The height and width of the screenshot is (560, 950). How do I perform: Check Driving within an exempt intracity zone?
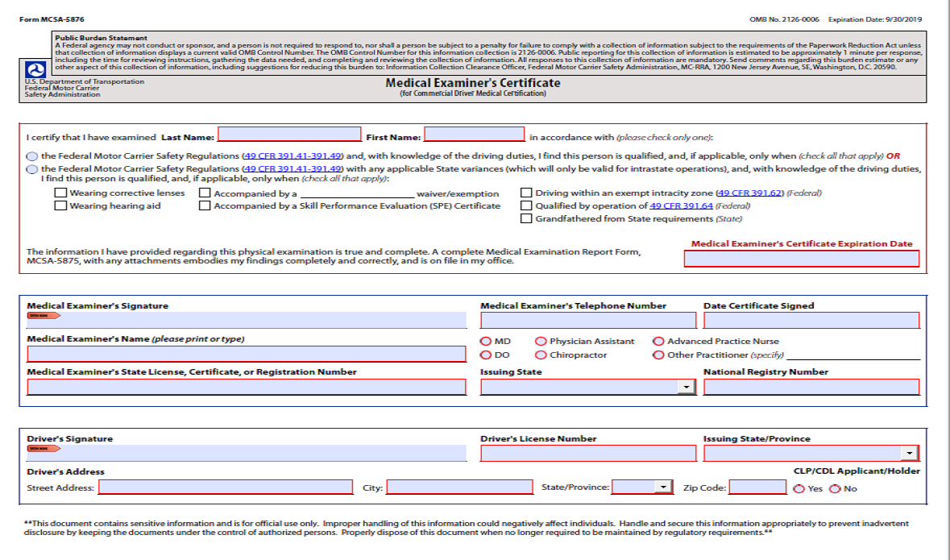pos(526,193)
